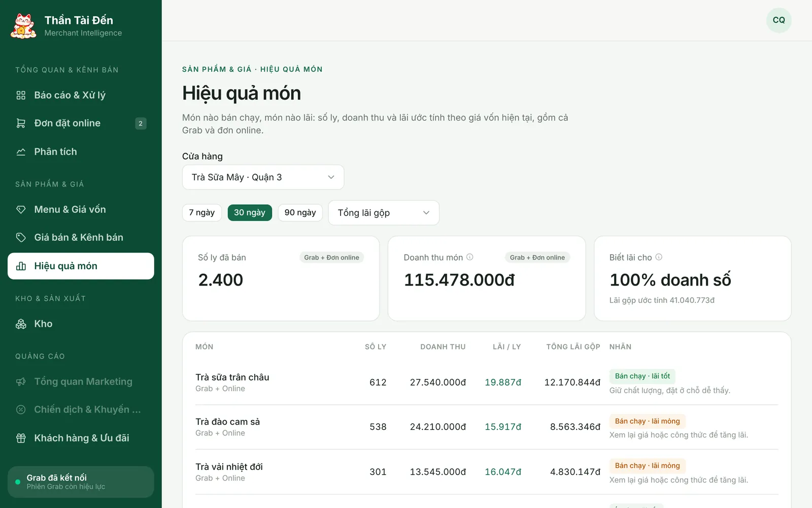This screenshot has width=812, height=508.
Task: Click the Chiến dịch & Khuyến percent icon
Action: 21,409
